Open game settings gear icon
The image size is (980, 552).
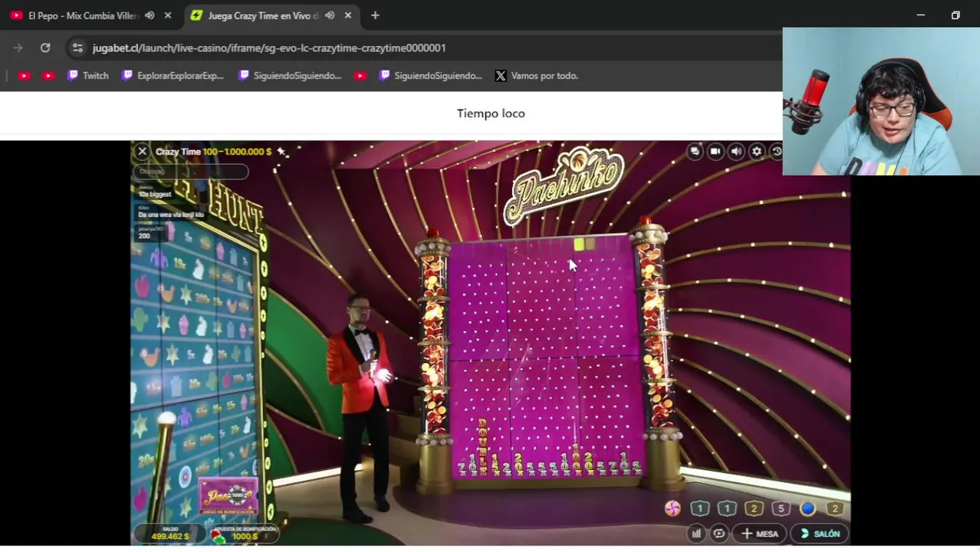(757, 152)
